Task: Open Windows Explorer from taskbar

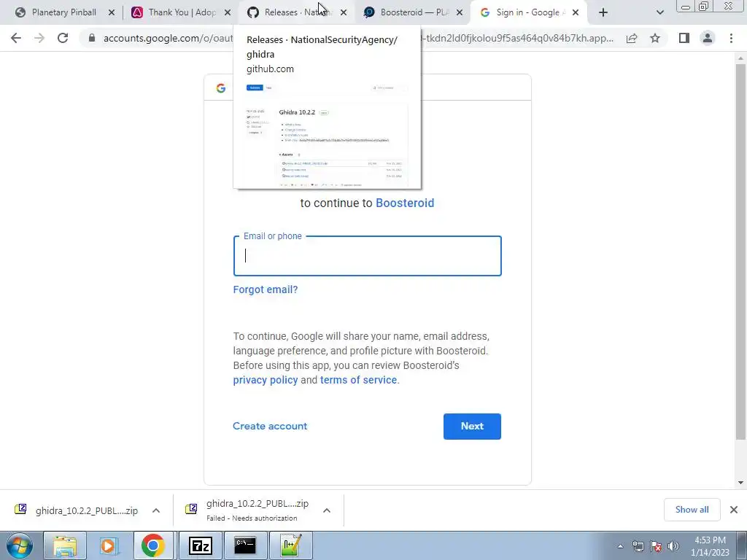Action: pyautogui.click(x=65, y=545)
